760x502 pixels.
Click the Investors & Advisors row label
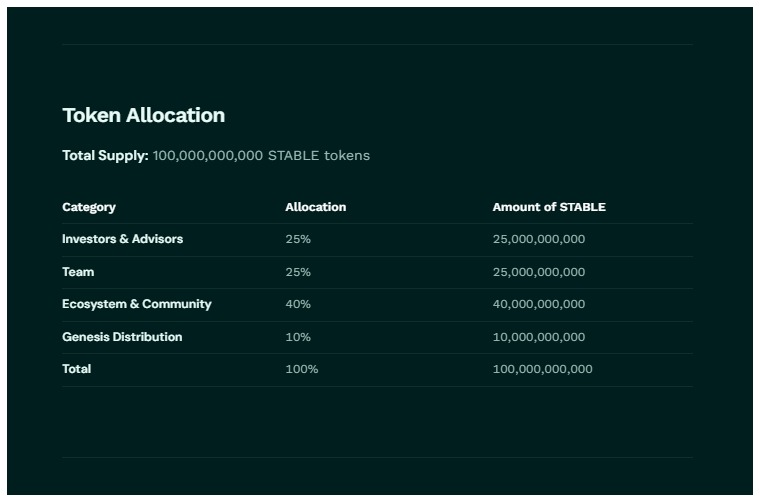122,239
